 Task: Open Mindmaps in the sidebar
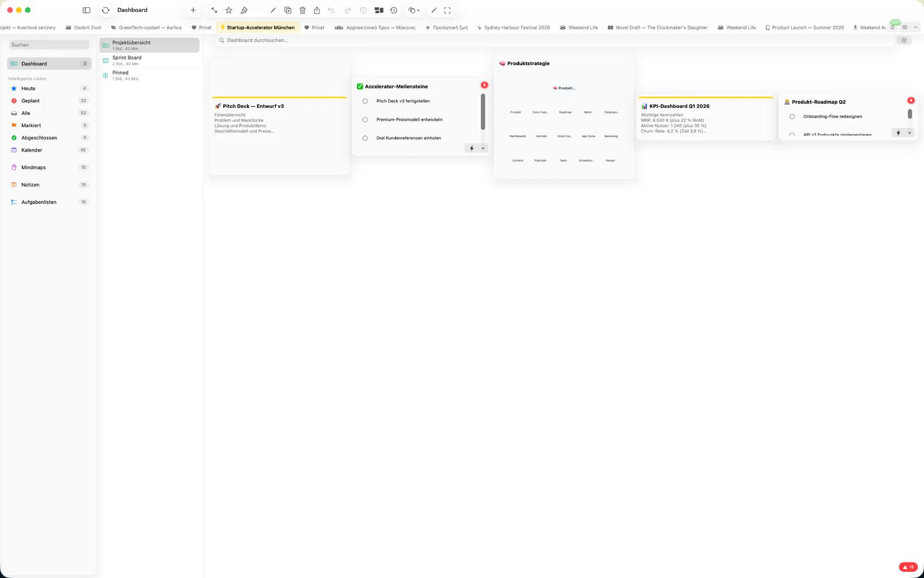point(49,167)
